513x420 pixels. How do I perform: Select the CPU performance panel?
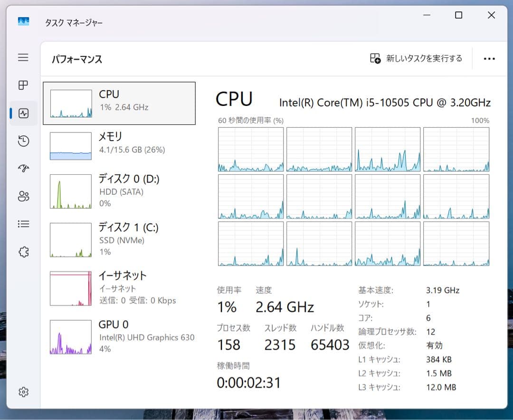click(x=119, y=103)
